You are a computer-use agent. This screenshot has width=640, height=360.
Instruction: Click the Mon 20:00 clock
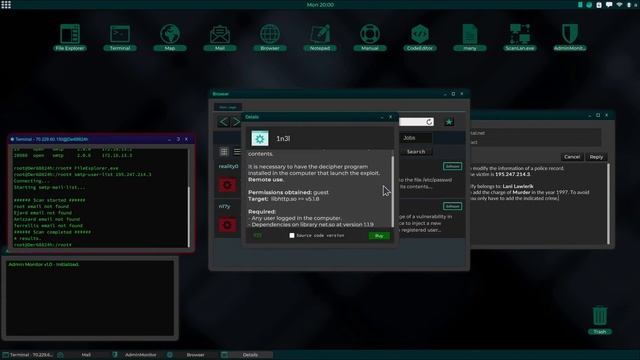coord(320,4)
